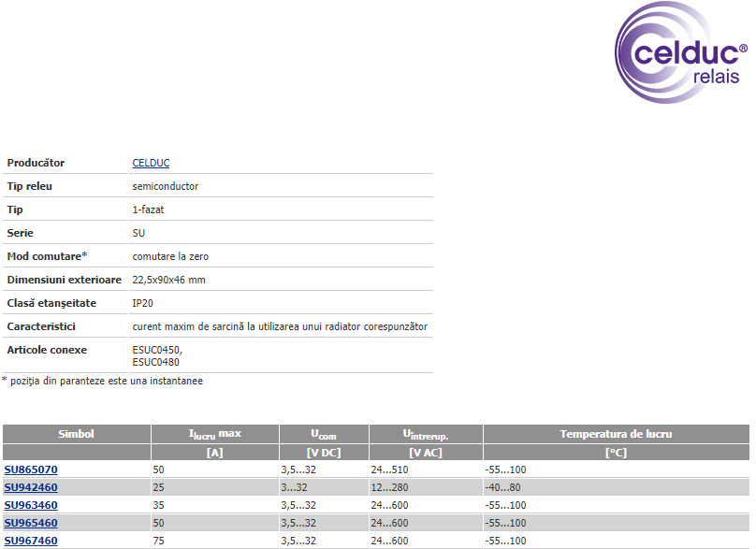This screenshot has height=549, width=756.
Task: Click the SU series value
Action: pyautogui.click(x=138, y=233)
